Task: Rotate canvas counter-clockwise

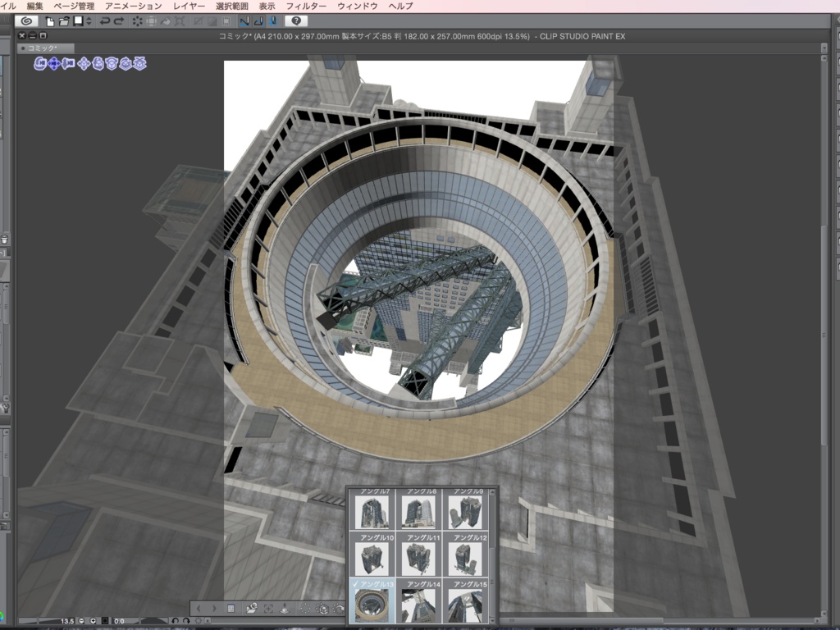Action: [176, 621]
